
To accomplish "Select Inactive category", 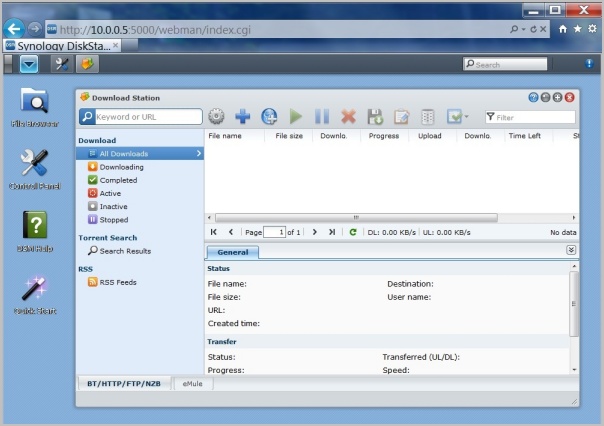I will [x=107, y=206].
